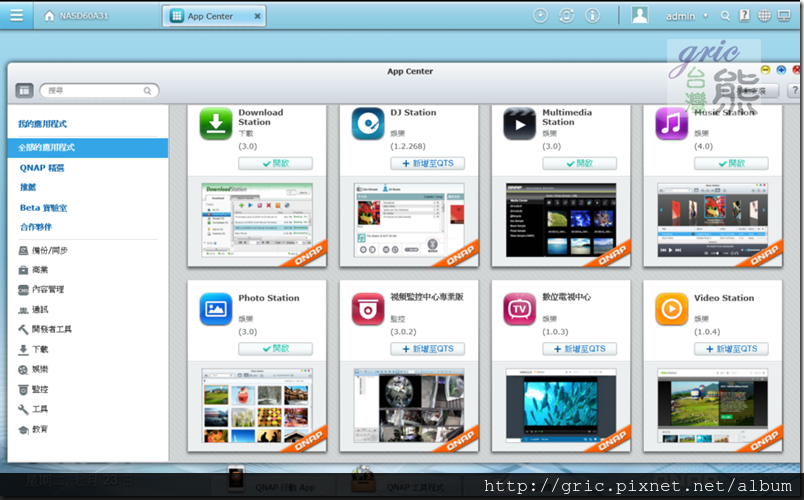The image size is (804, 500).
Task: Show event notifications info icon
Action: pyautogui.click(x=592, y=15)
